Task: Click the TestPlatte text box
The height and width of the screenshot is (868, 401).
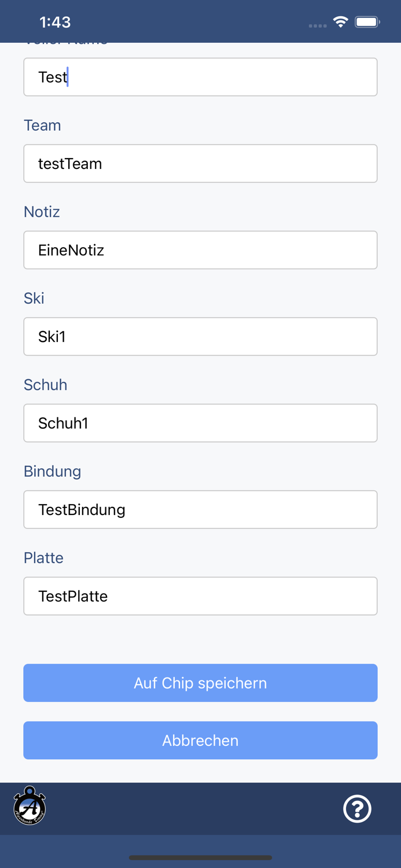Action: click(200, 596)
